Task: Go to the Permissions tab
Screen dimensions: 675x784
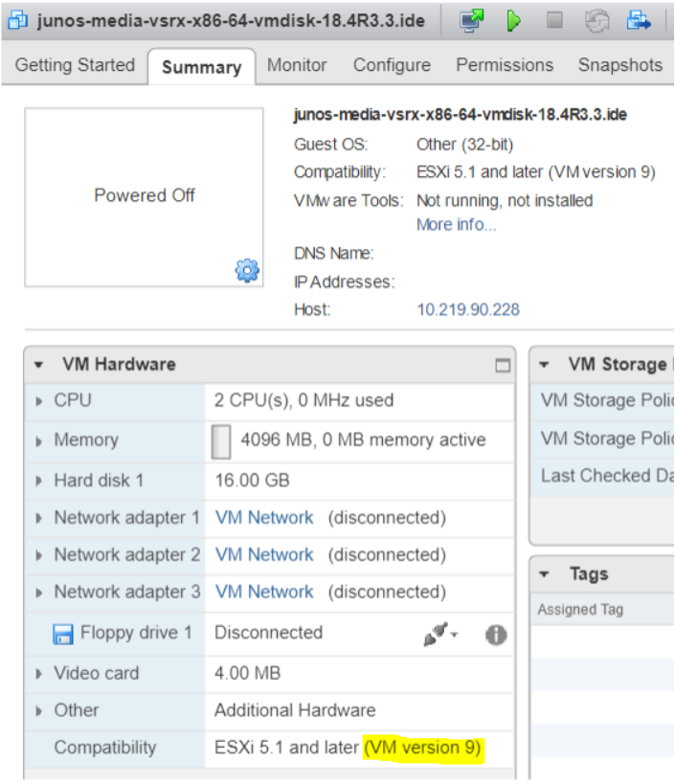Action: [x=505, y=65]
